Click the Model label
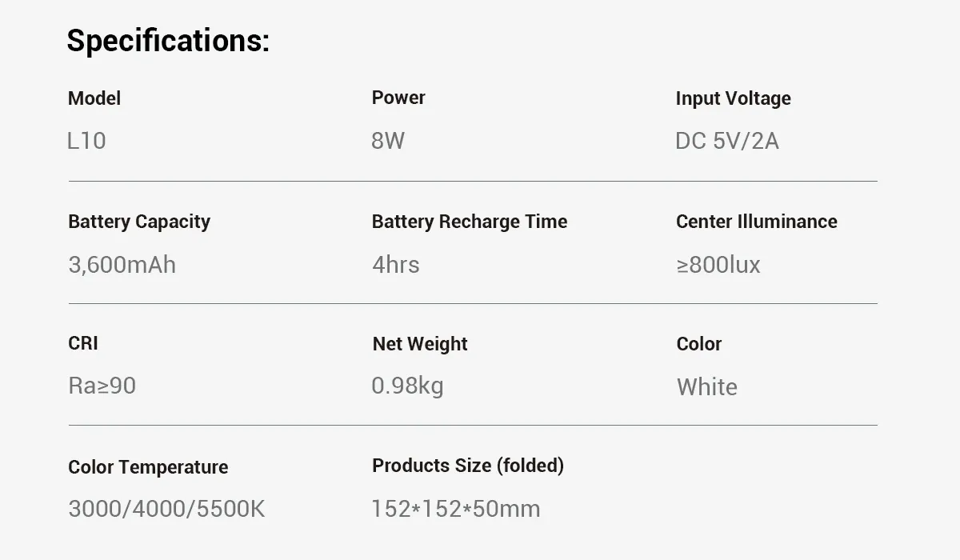The width and height of the screenshot is (960, 560). (94, 98)
